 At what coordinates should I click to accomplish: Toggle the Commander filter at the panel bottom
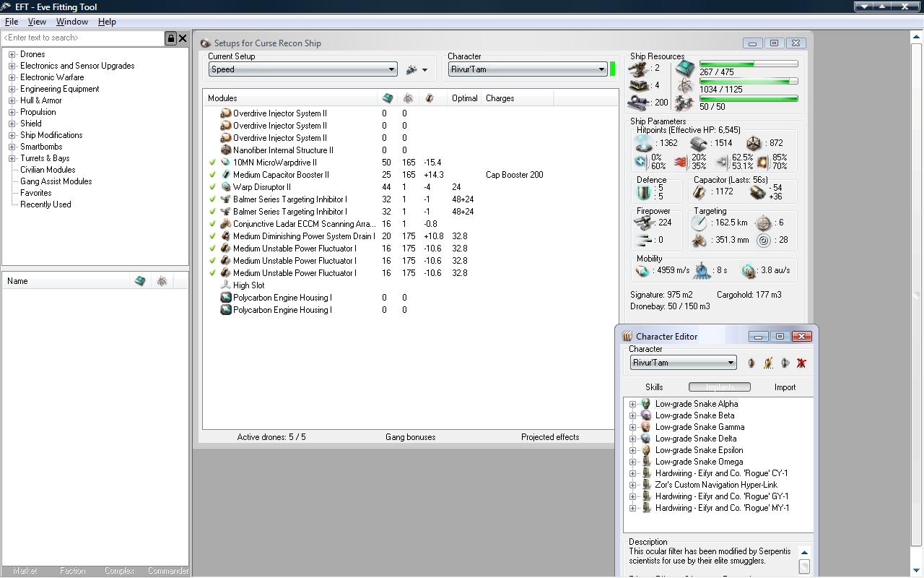click(167, 571)
